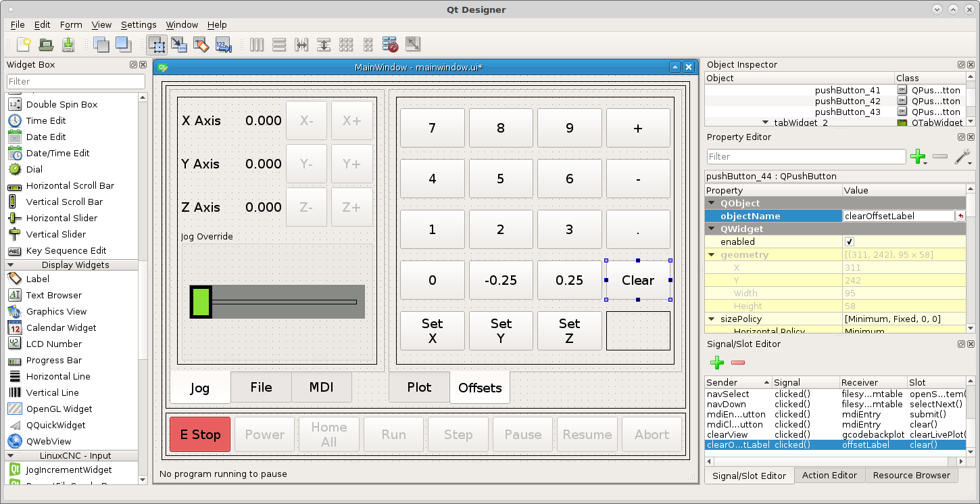
Task: Click the green Jog Override slider handle
Action: coord(201,302)
